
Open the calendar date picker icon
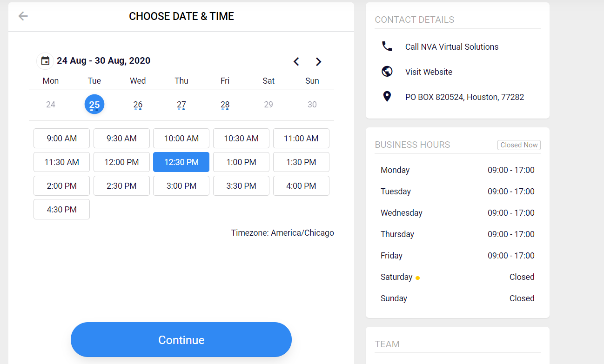(45, 61)
